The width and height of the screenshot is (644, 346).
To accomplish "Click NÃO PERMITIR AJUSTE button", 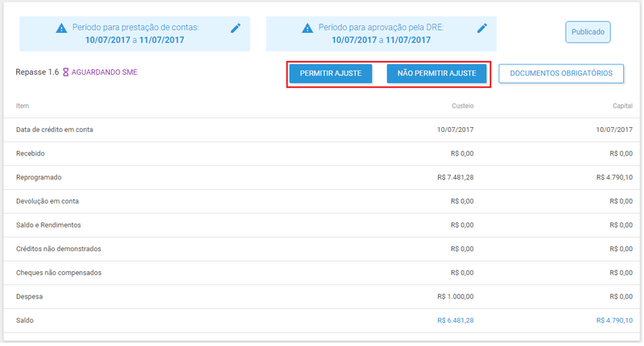I will [436, 73].
